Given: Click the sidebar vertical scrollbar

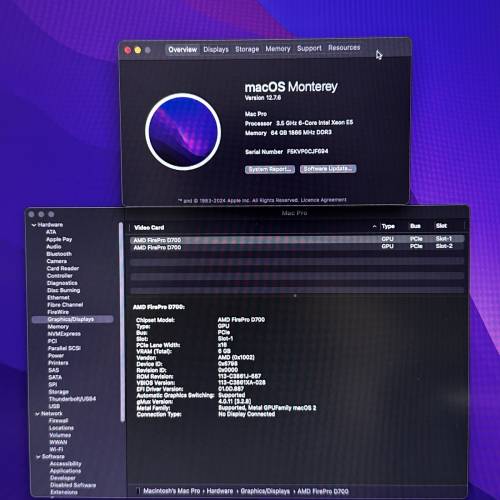Looking at the screenshot, I should click(x=122, y=322).
